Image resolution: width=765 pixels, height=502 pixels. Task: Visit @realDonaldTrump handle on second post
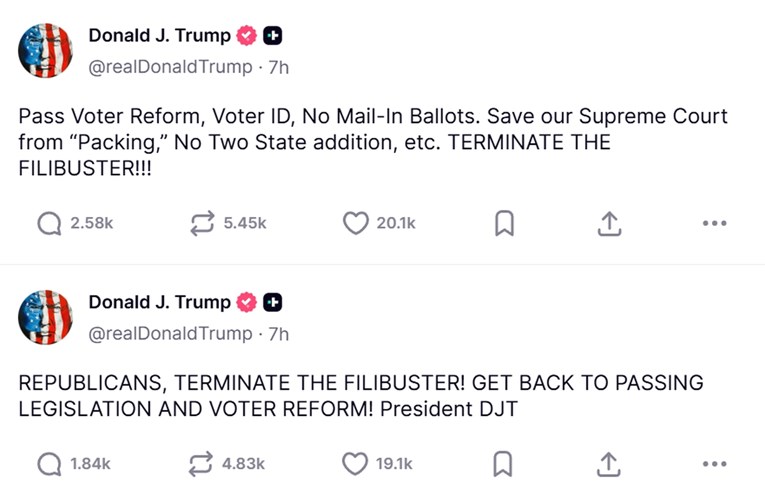coord(170,334)
